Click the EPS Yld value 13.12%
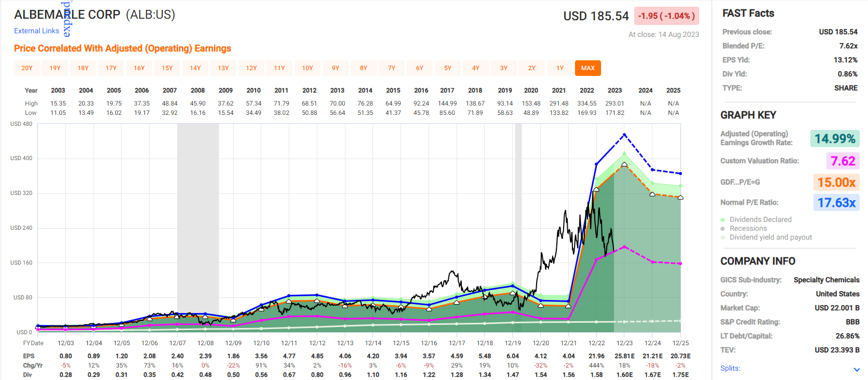 [x=846, y=60]
